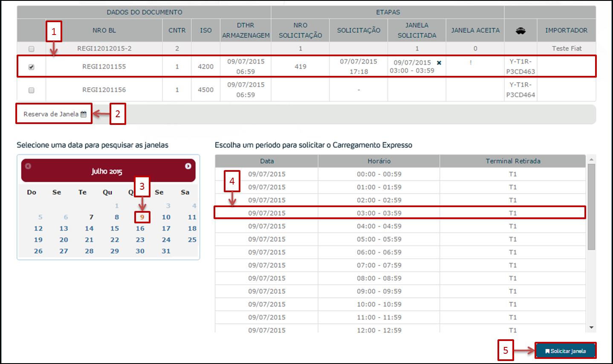
Task: Click the exclamation mark in Janela Aceita
Action: (471, 63)
